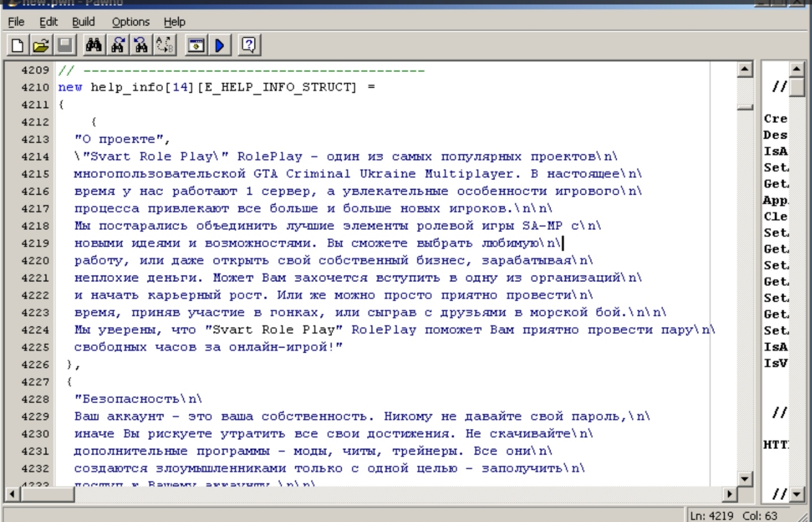This screenshot has height=522, width=812.
Task: Click the New file toolbar icon
Action: (17, 45)
